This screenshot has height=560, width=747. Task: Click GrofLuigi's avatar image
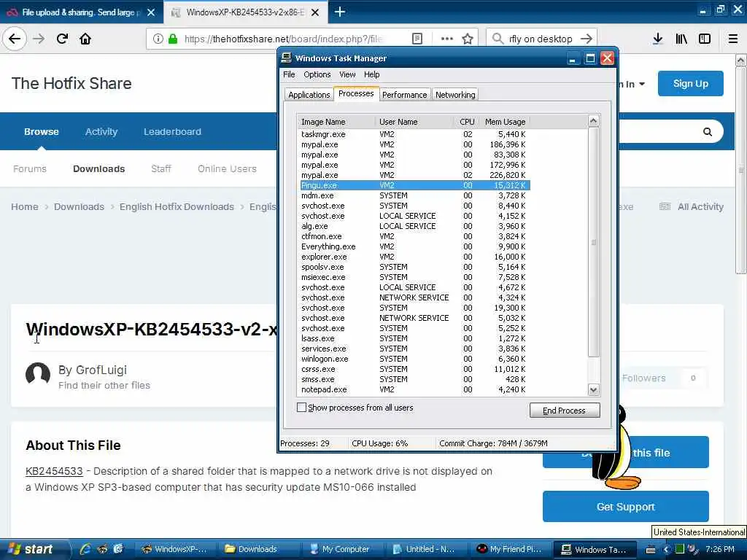(x=38, y=374)
